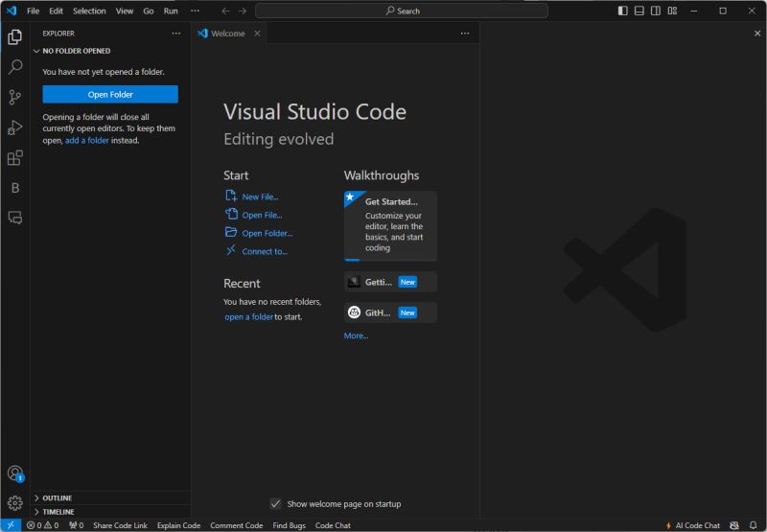Expand the Outline section

tap(57, 498)
